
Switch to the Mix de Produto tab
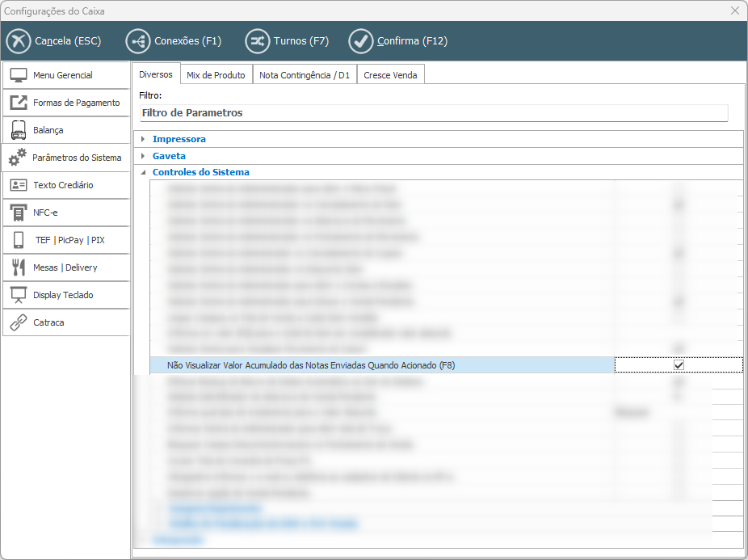coord(216,75)
